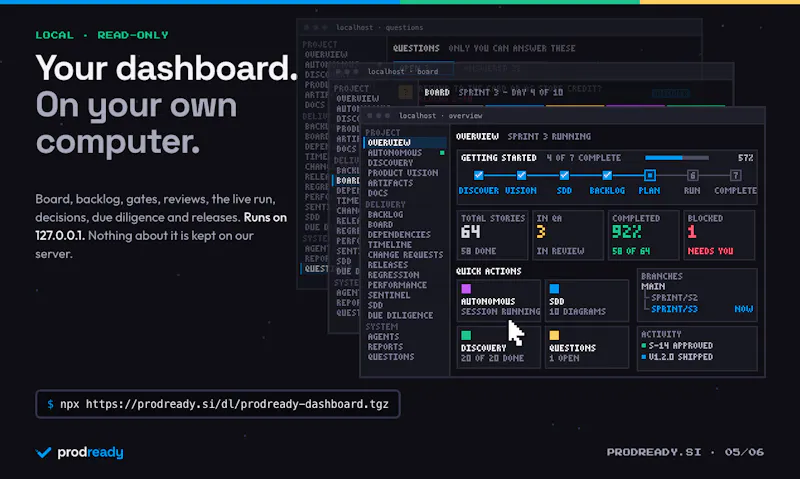Open the Questions 1 Open card

[x=587, y=347]
